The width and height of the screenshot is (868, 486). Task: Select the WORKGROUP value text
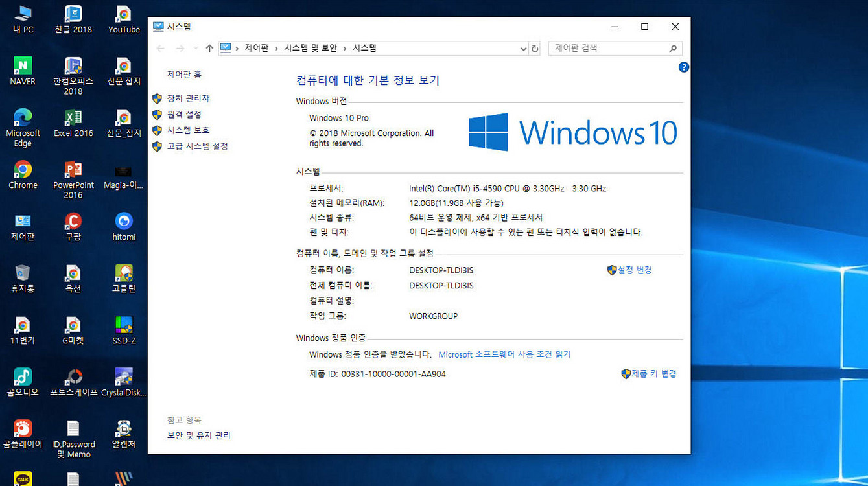tap(433, 316)
